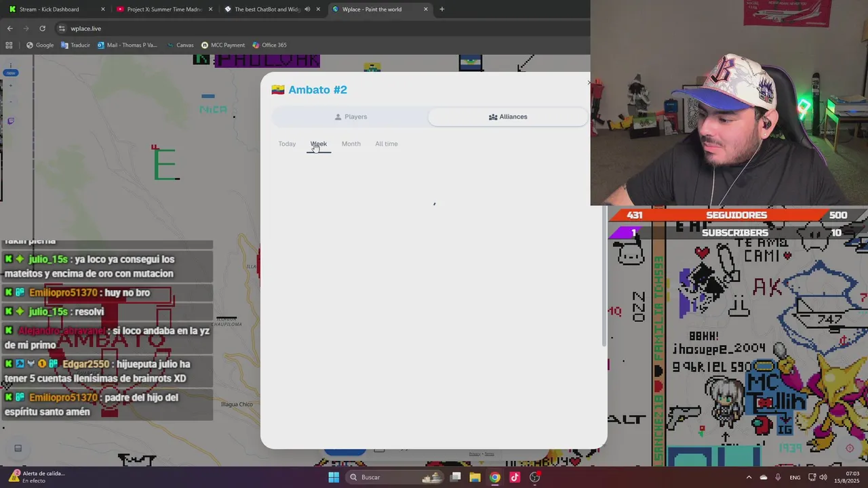Open Task View on the taskbar
The image size is (868, 488).
coord(456,477)
